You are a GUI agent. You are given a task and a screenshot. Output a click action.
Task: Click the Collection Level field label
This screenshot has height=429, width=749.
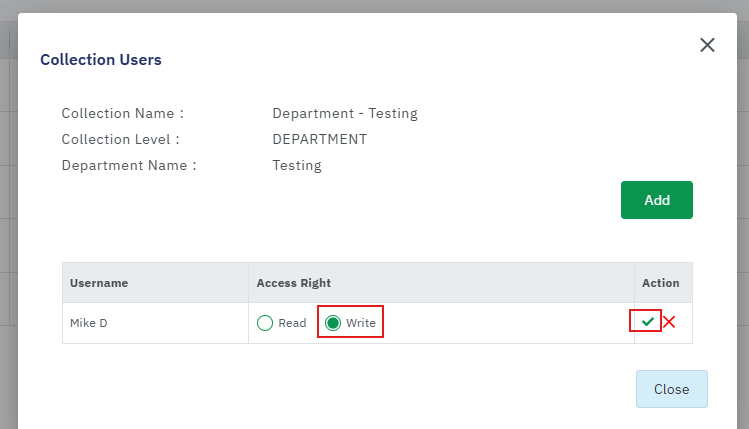click(x=121, y=139)
